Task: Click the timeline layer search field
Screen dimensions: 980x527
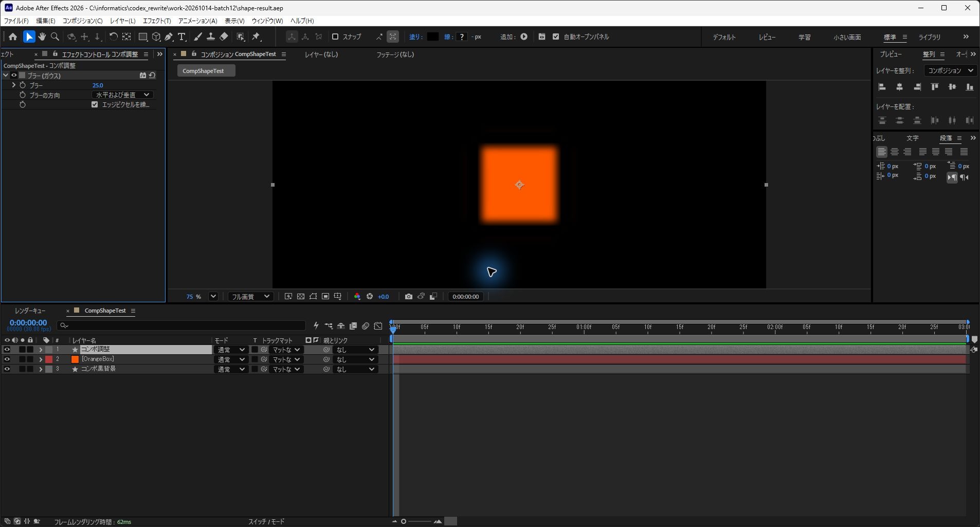Action: coord(182,325)
